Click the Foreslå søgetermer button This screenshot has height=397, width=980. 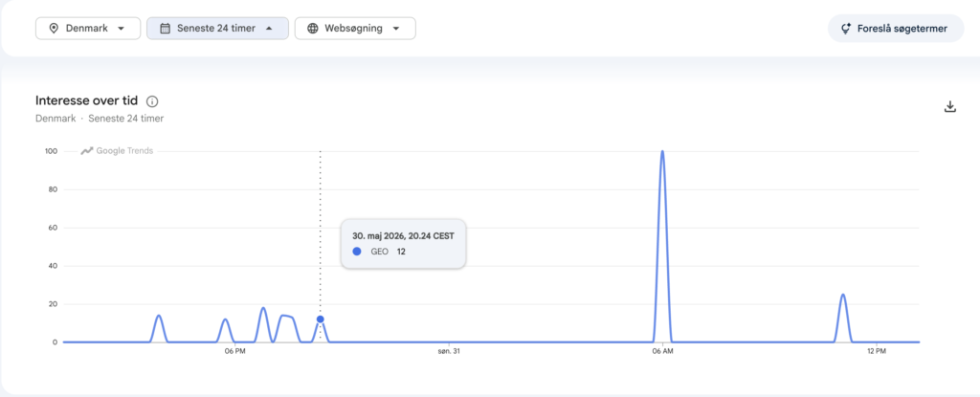(896, 28)
